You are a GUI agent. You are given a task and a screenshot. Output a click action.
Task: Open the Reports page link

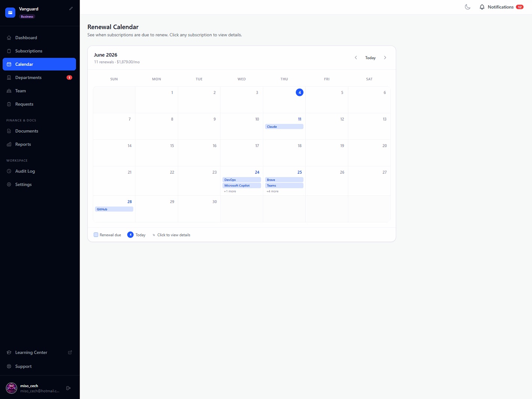point(39,144)
